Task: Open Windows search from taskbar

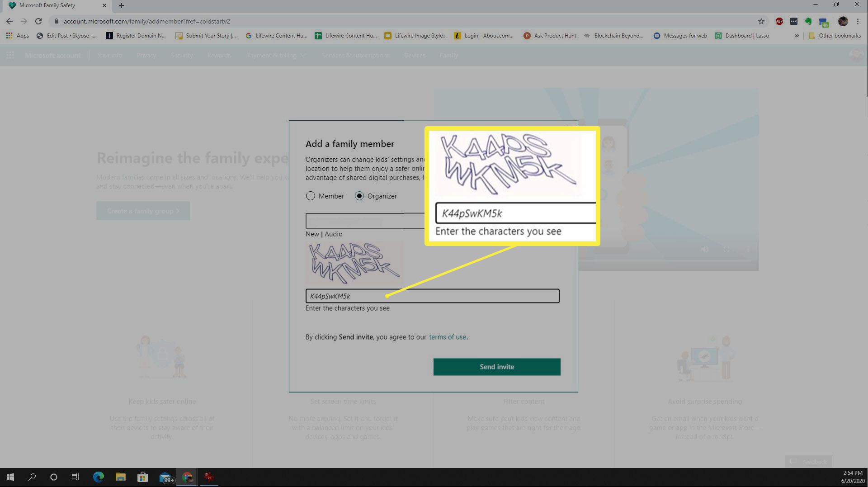Action: tap(32, 477)
